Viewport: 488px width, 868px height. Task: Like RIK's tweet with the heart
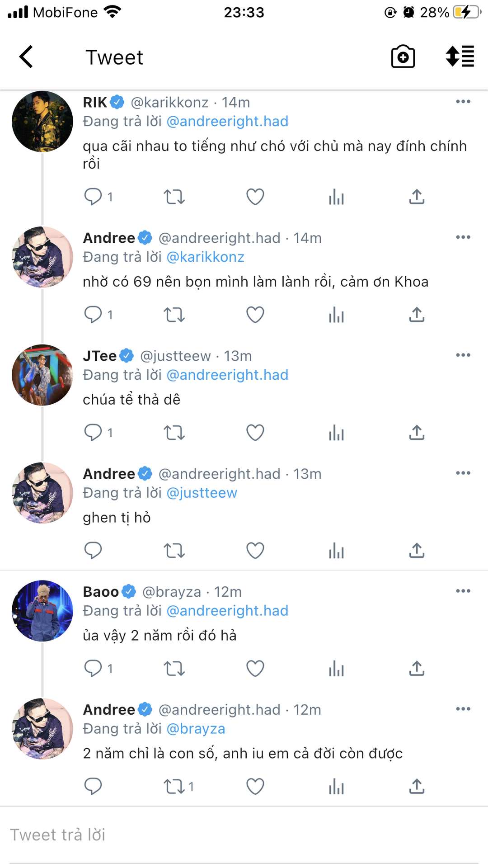(255, 197)
